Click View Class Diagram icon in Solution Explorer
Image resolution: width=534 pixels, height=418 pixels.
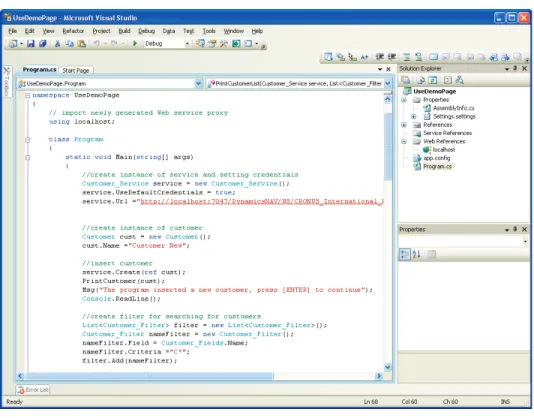(459, 80)
